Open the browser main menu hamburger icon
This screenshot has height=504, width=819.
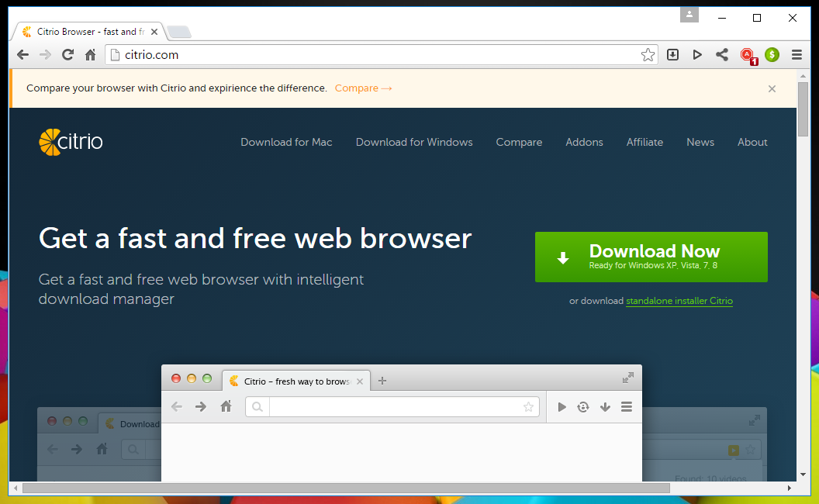(x=797, y=54)
